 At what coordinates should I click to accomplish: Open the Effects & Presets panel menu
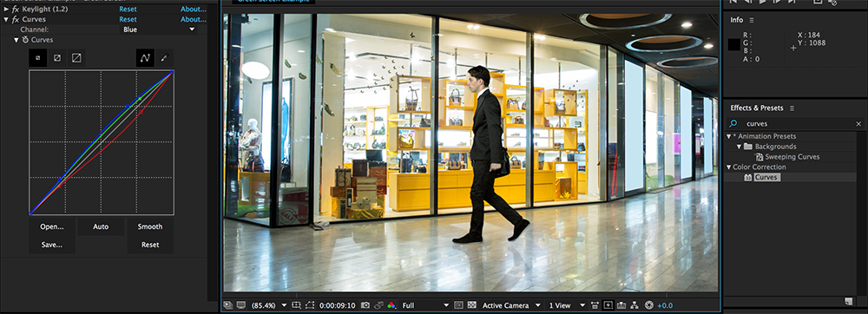[792, 108]
